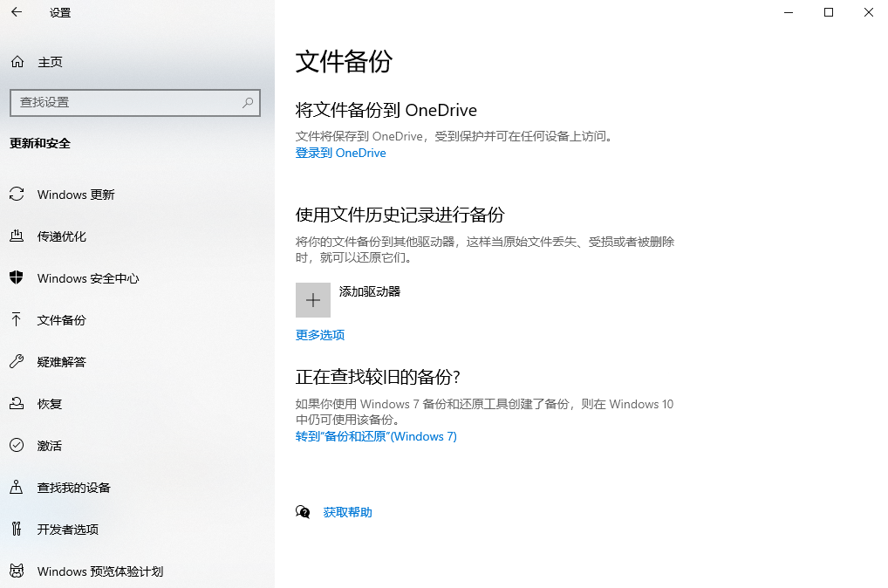Select the 文件备份 backup arrow icon

pyautogui.click(x=16, y=320)
